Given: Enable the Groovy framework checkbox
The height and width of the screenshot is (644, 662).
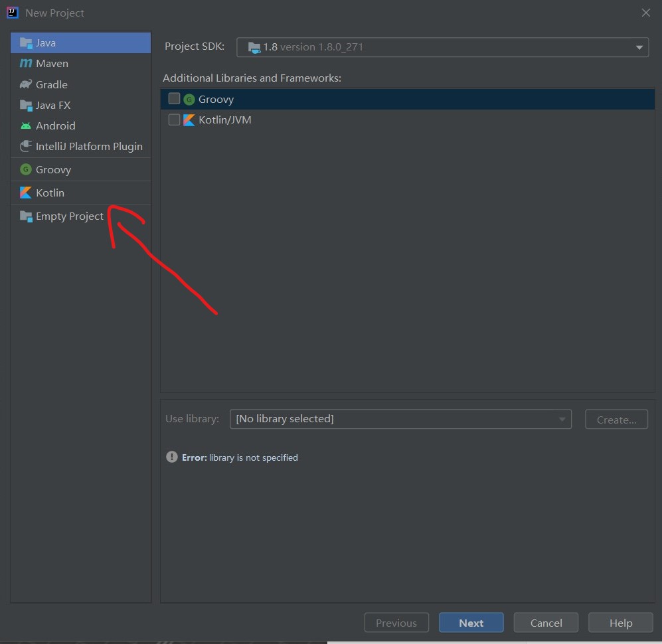Looking at the screenshot, I should point(174,99).
